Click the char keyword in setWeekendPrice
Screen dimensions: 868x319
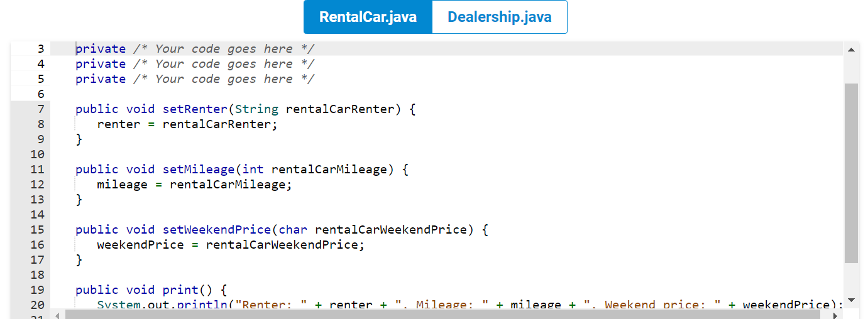[x=293, y=230]
